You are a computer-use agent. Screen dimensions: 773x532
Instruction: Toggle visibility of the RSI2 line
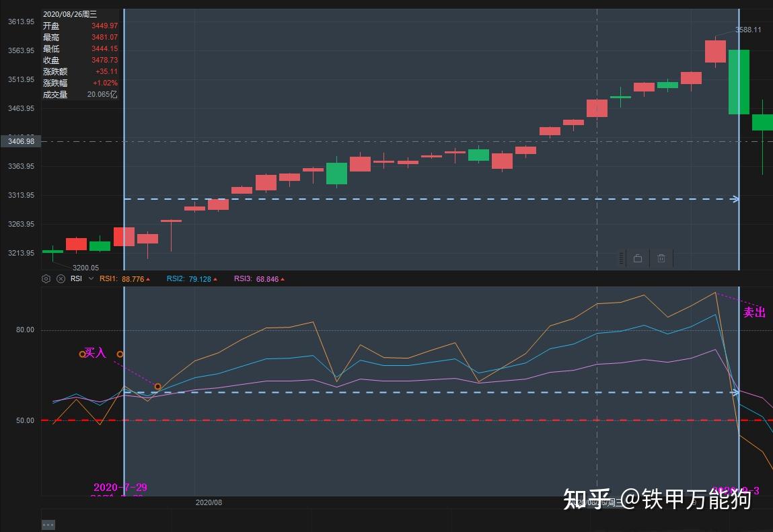click(174, 278)
